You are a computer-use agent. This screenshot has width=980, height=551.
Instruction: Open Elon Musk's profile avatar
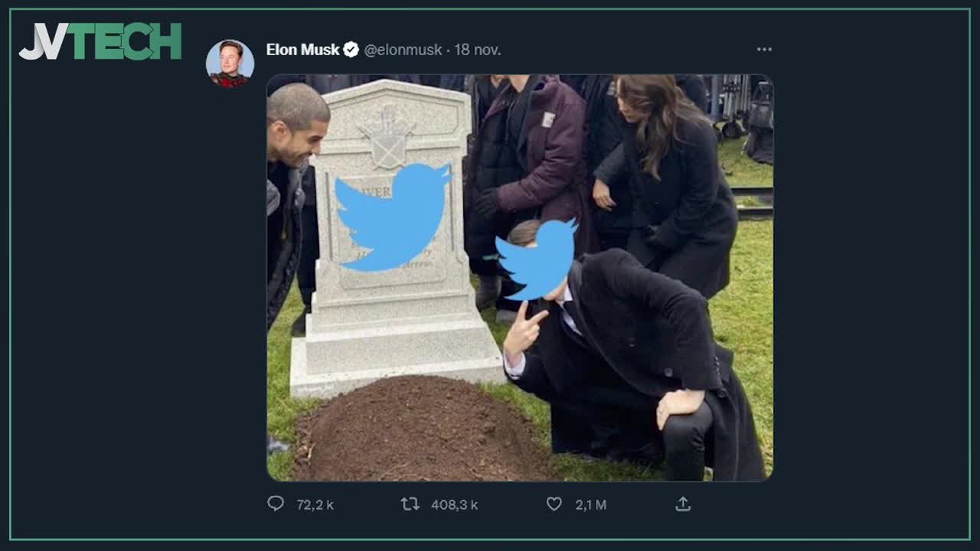click(x=230, y=63)
